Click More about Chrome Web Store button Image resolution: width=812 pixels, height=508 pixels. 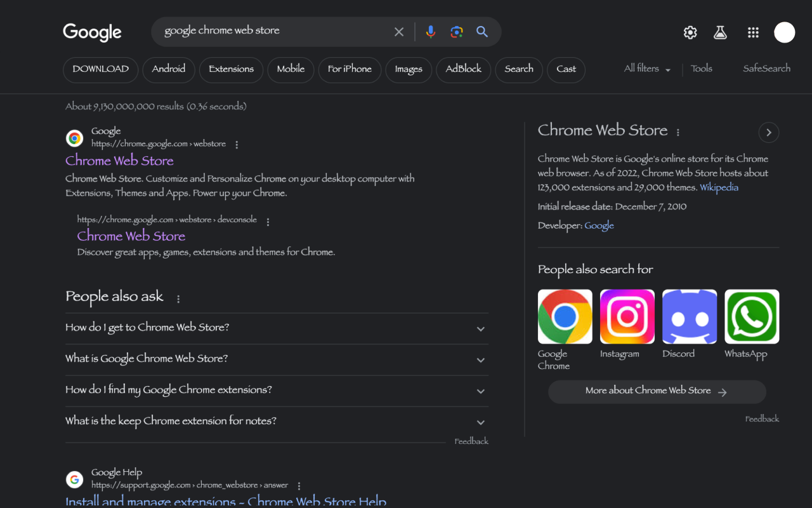(657, 392)
